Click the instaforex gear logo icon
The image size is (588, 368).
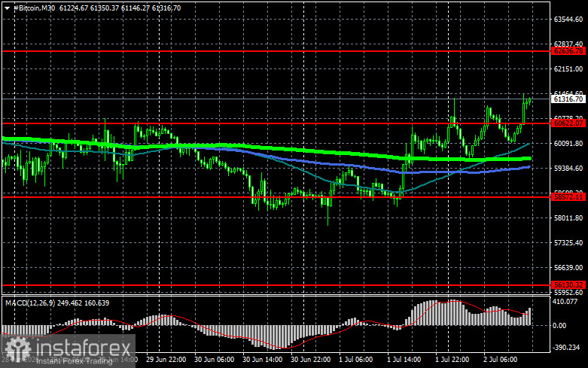[17, 348]
